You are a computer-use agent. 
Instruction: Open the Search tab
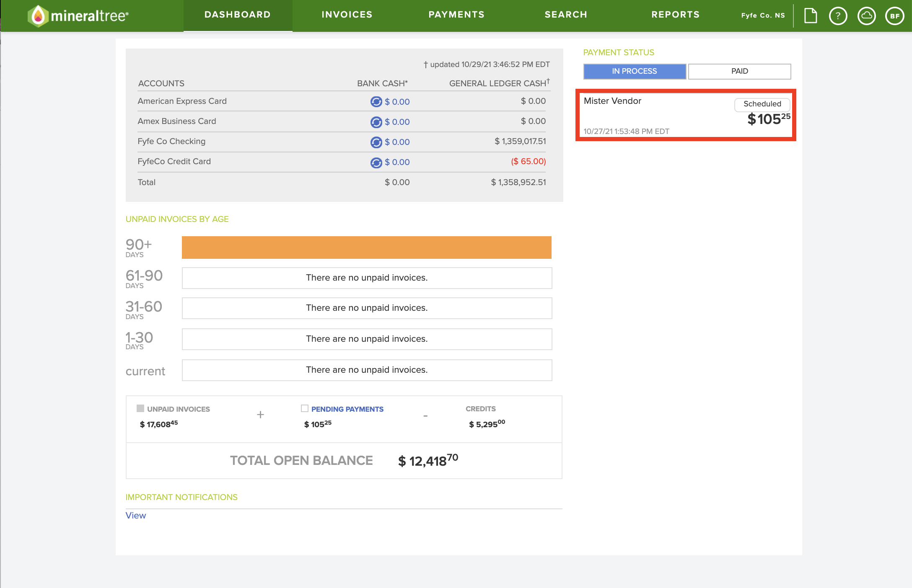(566, 15)
